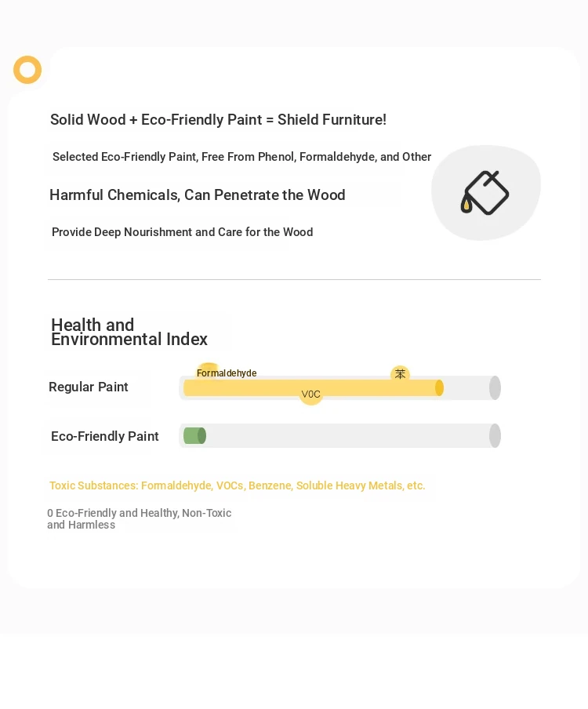
Task: Click the 0 Eco-Friendly and Healthy gray text
Action: (x=140, y=518)
